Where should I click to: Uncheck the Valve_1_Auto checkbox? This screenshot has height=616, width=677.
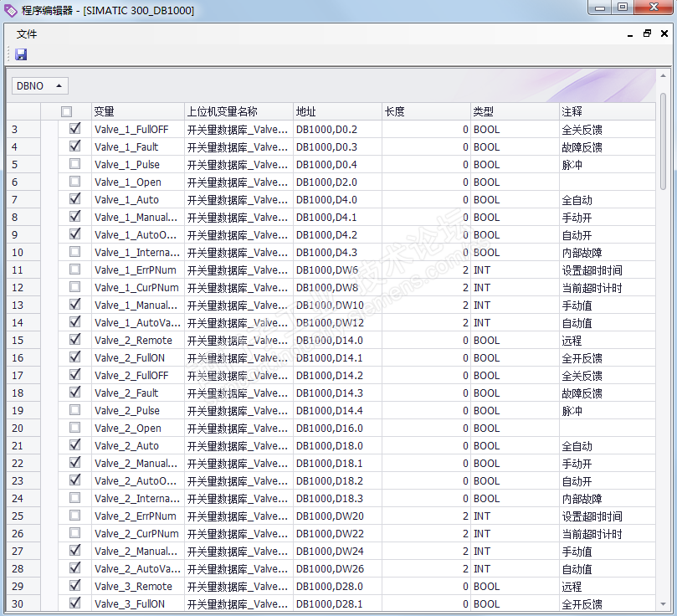coord(75,199)
